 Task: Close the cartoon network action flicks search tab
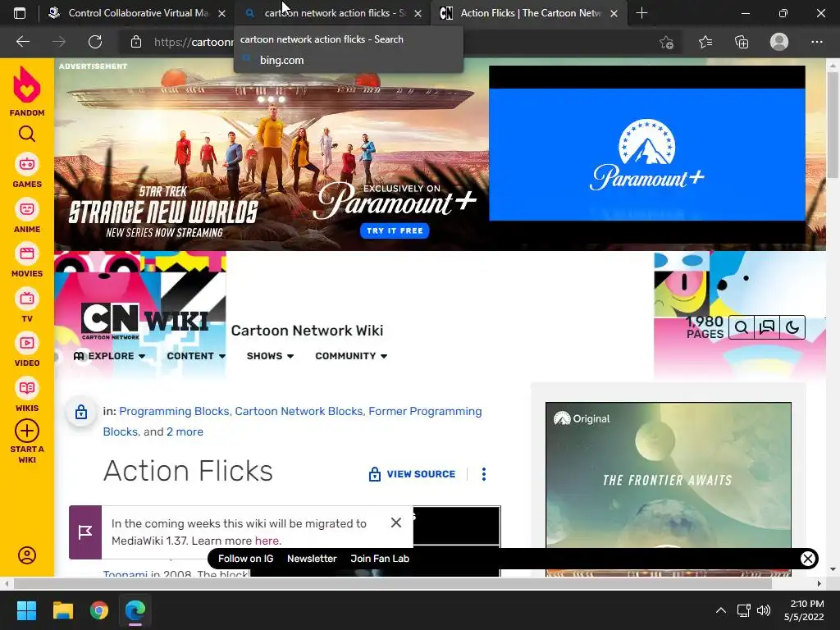(418, 13)
